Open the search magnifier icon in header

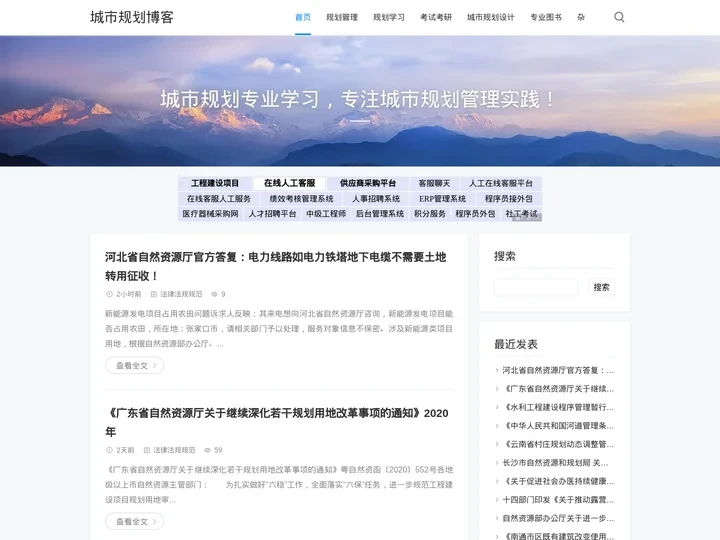(619, 17)
